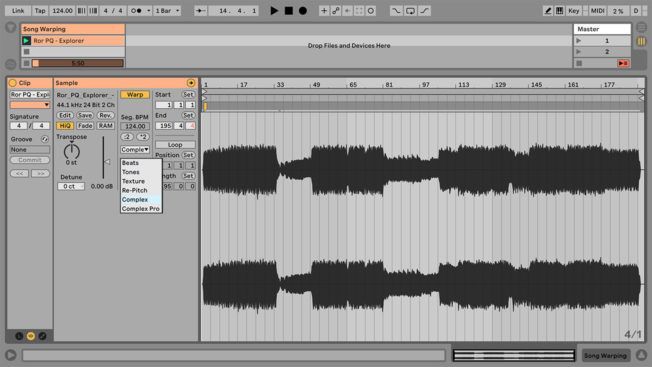Adjust the Transpose knob
The width and height of the screenshot is (652, 367).
point(72,151)
